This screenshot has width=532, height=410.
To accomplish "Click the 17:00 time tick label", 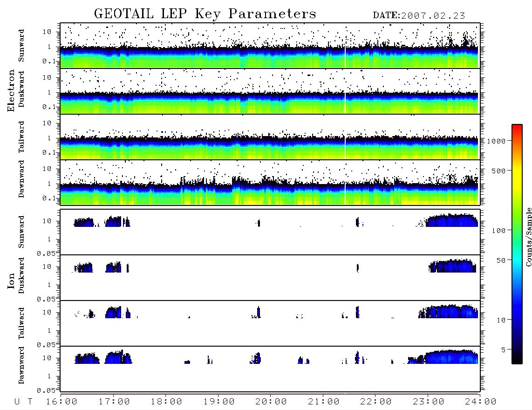I will [x=114, y=402].
